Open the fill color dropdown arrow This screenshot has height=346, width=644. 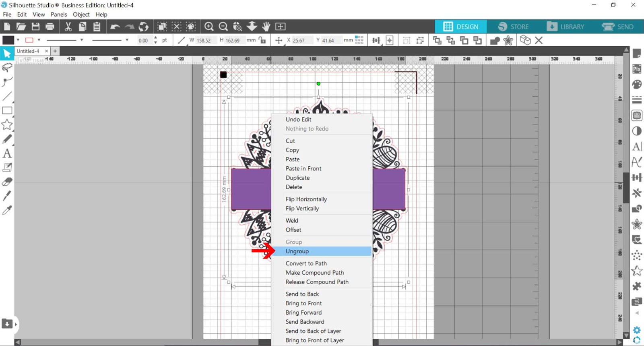[x=18, y=40]
